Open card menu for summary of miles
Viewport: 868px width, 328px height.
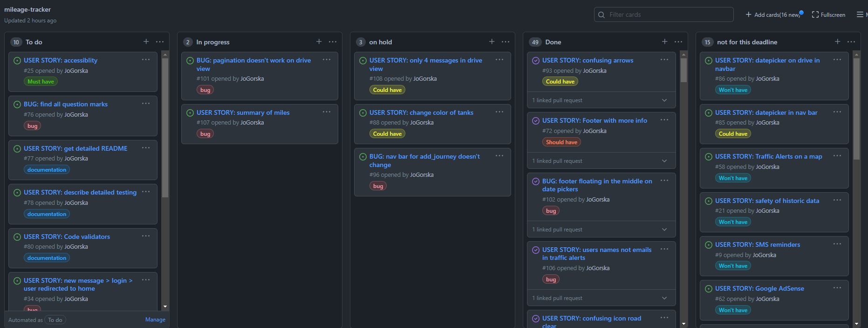pos(327,112)
